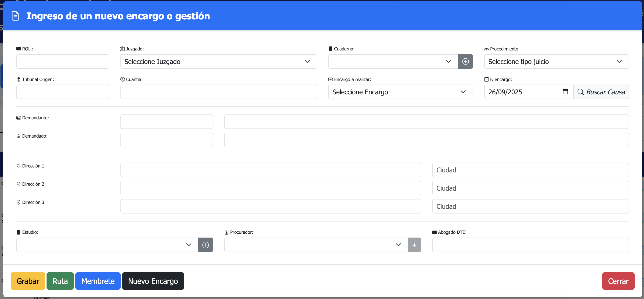Expand the Seleccione Encargo dropdown

[400, 92]
